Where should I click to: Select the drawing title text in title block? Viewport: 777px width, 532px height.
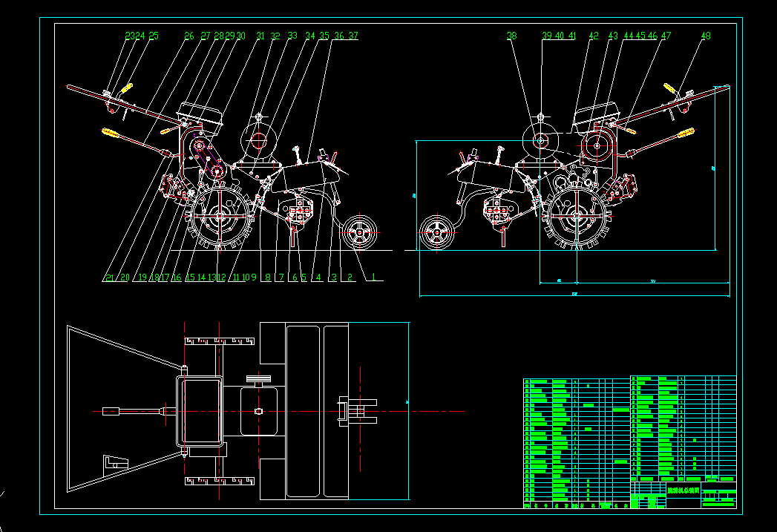click(x=683, y=490)
